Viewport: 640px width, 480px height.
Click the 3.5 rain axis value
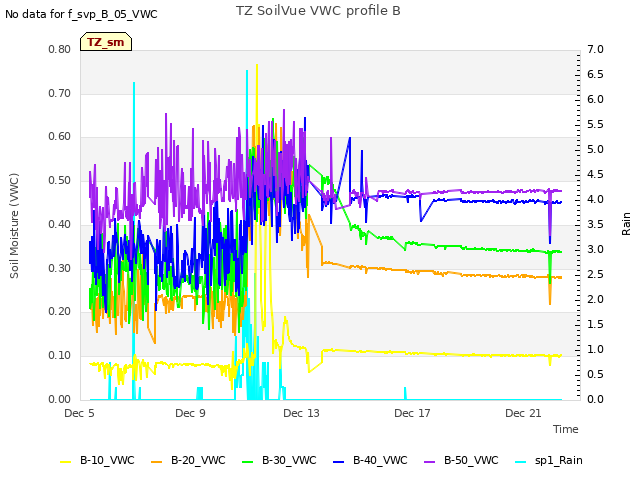[x=595, y=224]
